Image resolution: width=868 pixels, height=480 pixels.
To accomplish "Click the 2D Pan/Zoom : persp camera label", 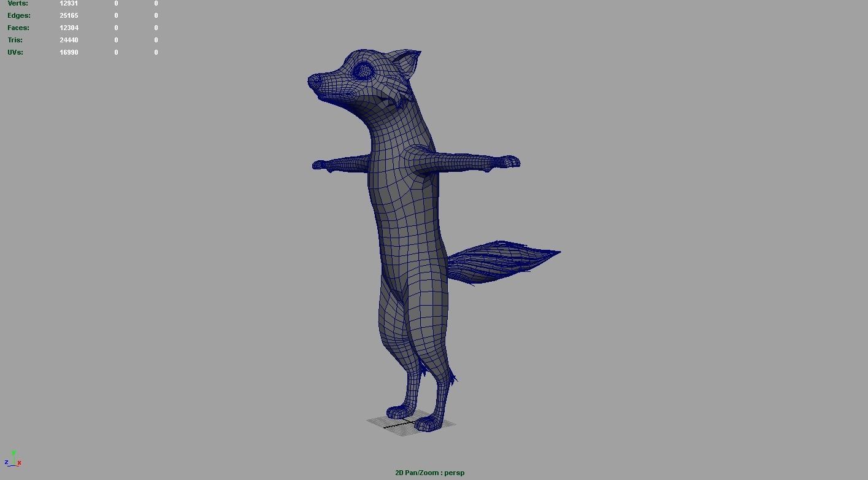I will (430, 473).
